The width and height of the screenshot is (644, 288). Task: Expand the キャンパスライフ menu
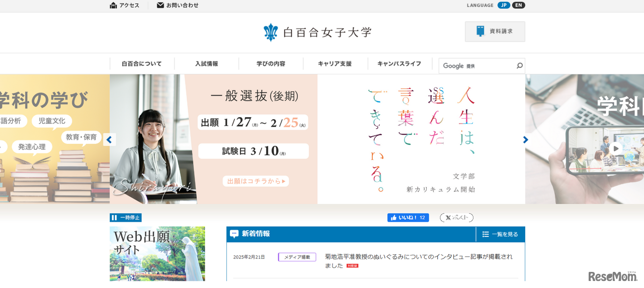[399, 64]
